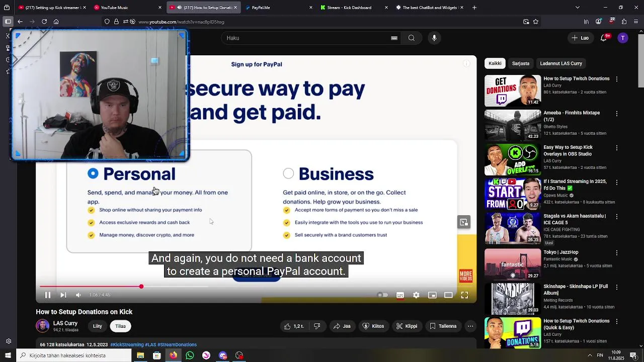Select the Kaikki filter chip
This screenshot has height=362, width=644.
(495, 63)
